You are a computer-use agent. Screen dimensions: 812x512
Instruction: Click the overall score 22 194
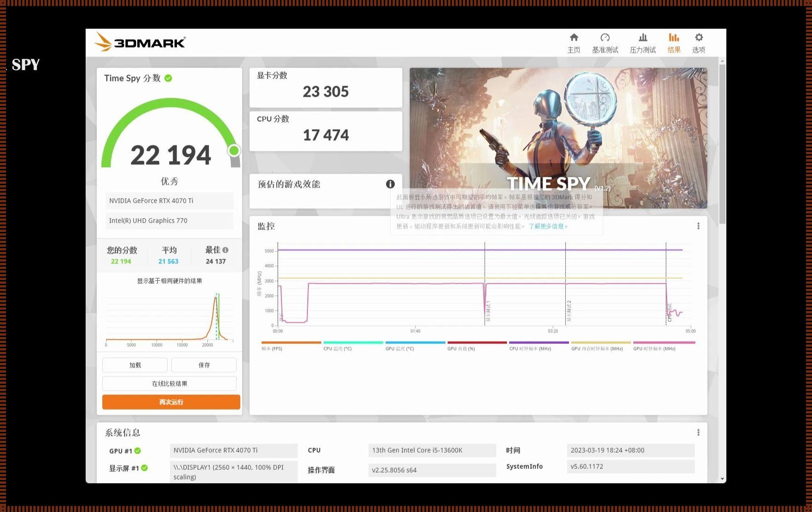(171, 155)
